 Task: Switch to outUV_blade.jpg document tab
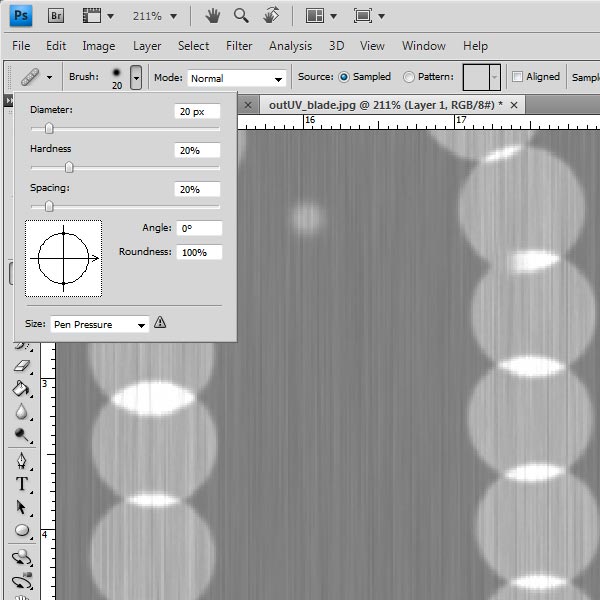(x=385, y=105)
